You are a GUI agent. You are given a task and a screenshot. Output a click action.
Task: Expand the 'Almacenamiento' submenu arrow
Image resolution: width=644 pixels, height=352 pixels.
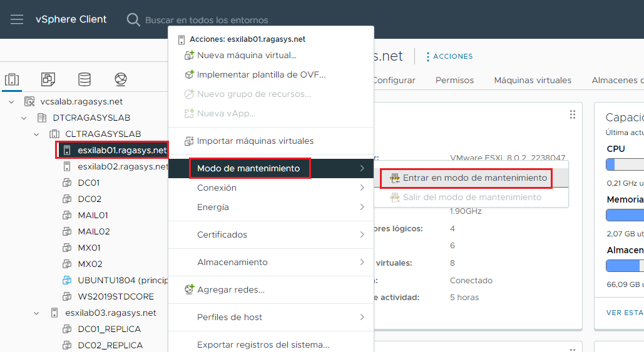click(362, 262)
